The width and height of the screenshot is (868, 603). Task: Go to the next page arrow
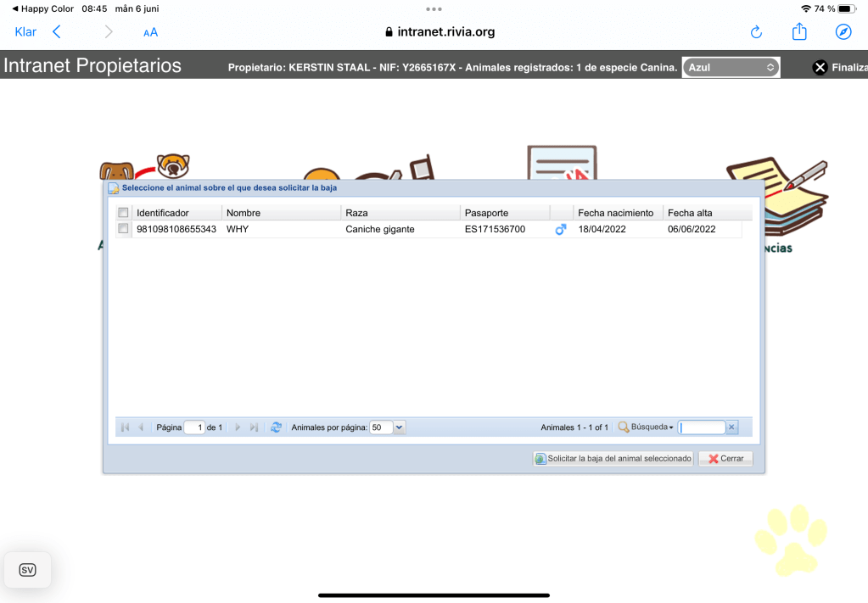[238, 427]
